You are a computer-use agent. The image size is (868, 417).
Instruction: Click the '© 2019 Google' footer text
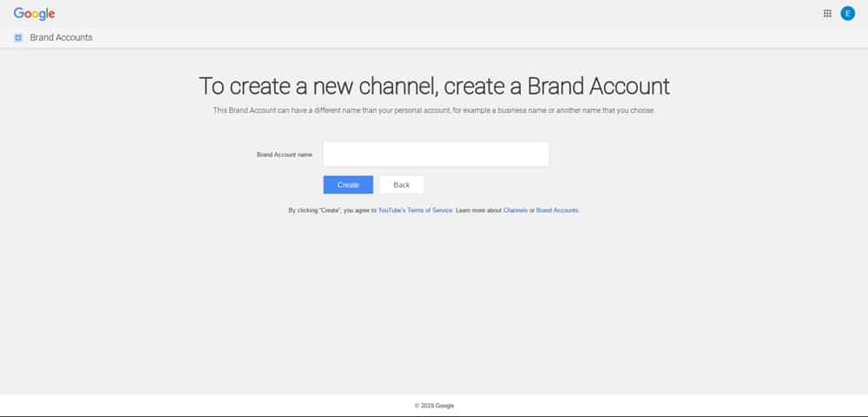click(434, 406)
